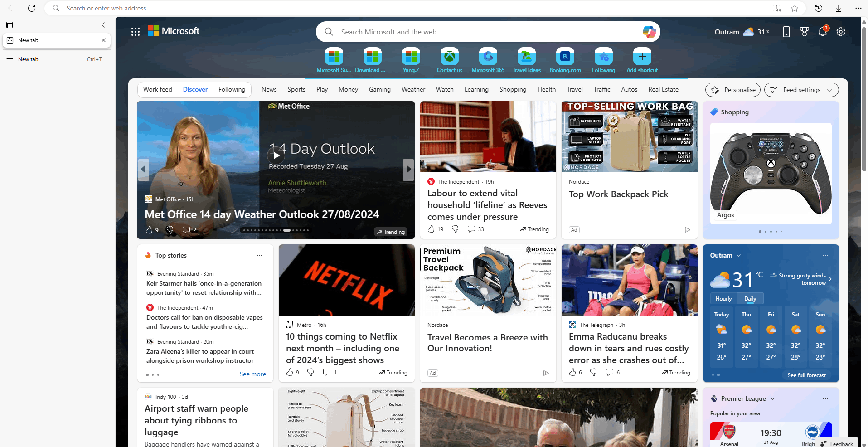Open the Gaming category
Viewport: 868px width, 447px height.
[x=380, y=89]
